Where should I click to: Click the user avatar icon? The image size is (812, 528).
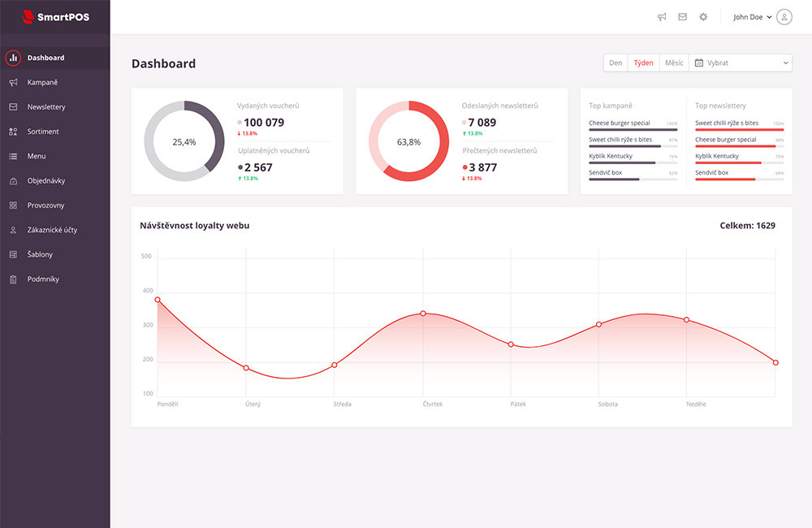coord(784,17)
